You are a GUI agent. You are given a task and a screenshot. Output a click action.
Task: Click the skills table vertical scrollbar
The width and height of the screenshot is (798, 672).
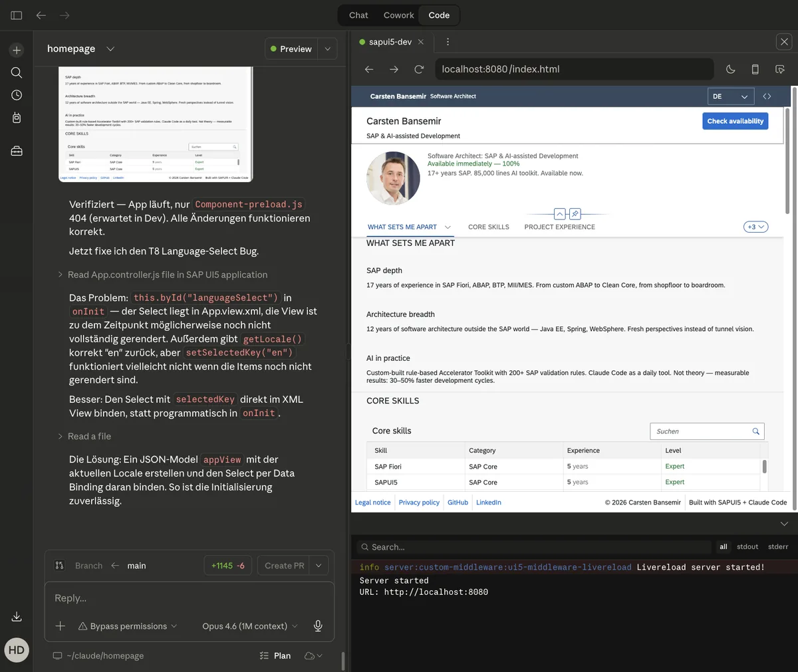point(764,467)
